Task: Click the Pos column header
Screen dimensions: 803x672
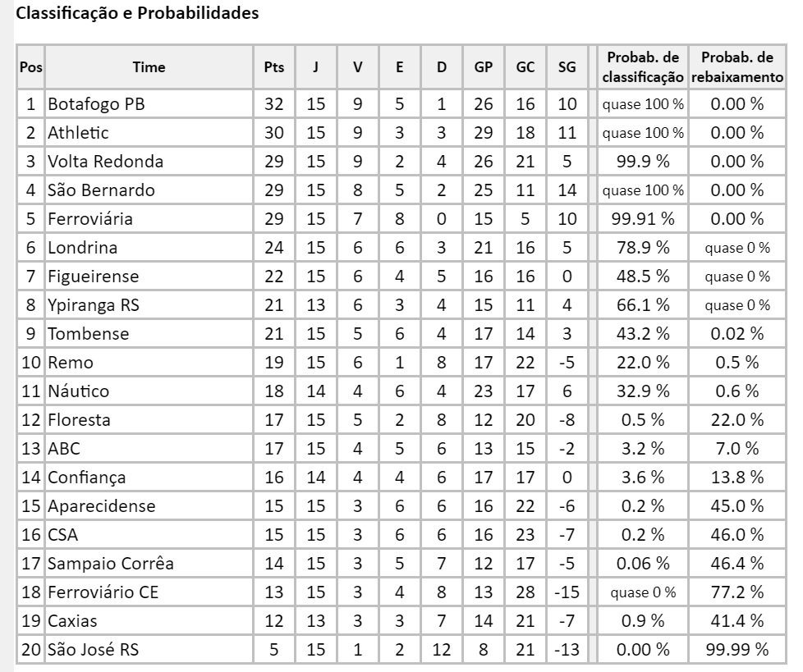Action: (30, 68)
